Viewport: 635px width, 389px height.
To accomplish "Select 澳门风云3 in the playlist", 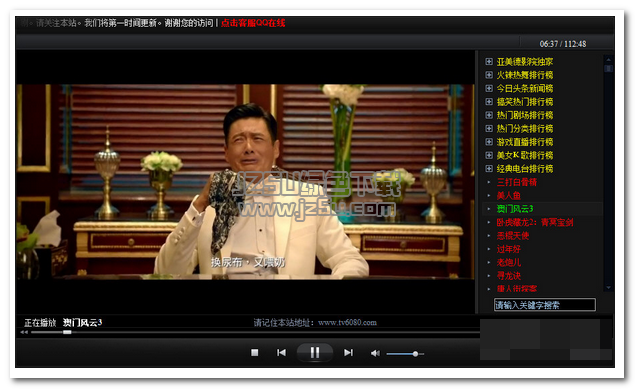I will pyautogui.click(x=515, y=209).
